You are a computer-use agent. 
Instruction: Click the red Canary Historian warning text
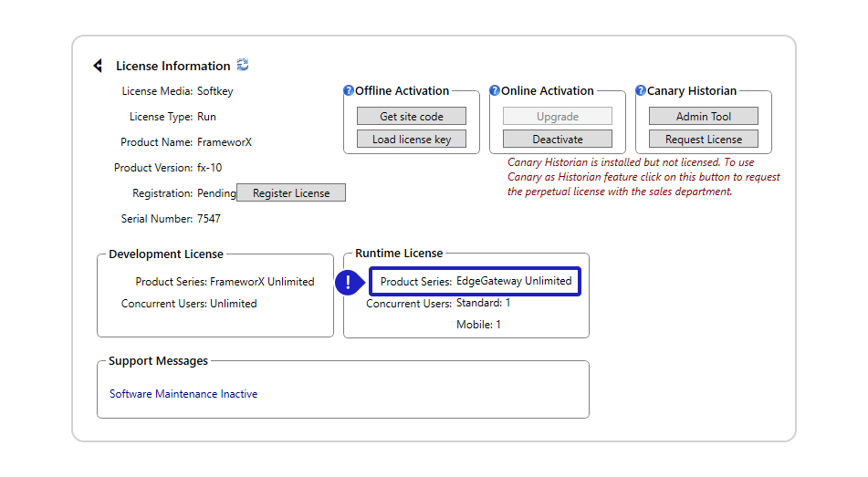(643, 177)
